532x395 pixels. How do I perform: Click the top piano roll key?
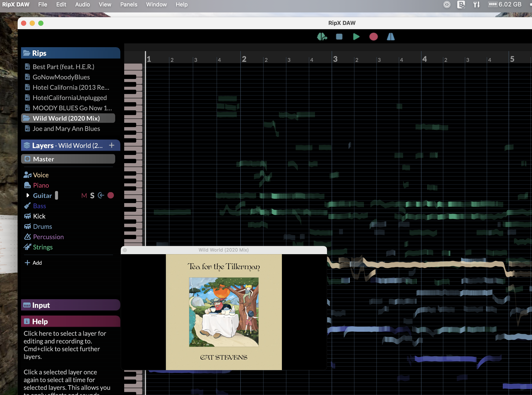coord(133,67)
